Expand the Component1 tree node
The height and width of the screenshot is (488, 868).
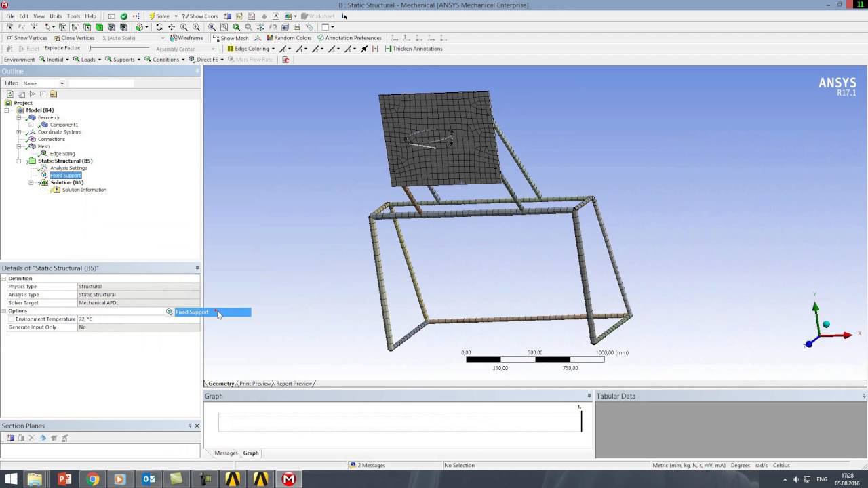click(31, 125)
